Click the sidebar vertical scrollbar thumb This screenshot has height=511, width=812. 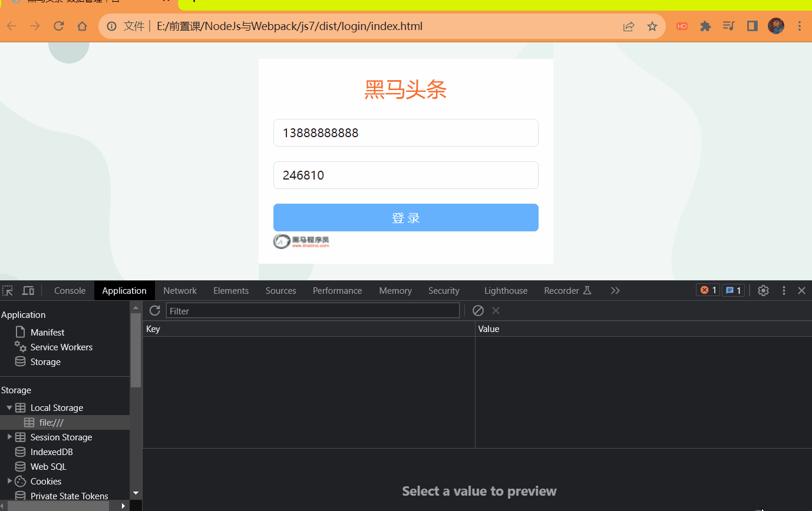[x=136, y=350]
